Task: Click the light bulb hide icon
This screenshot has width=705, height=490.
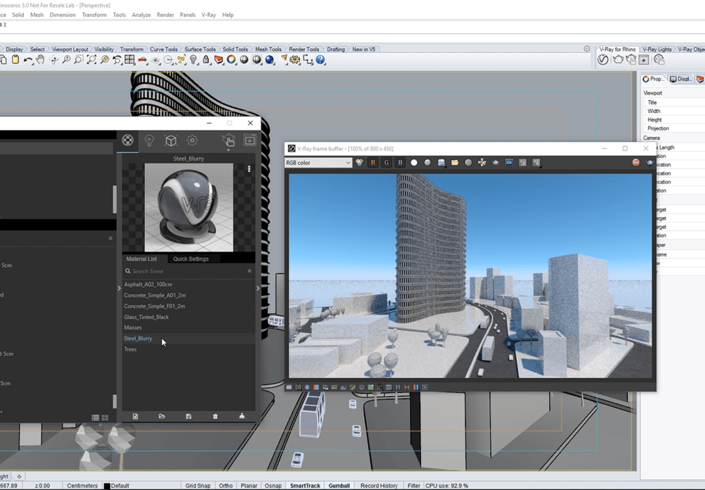Action: click(x=193, y=60)
